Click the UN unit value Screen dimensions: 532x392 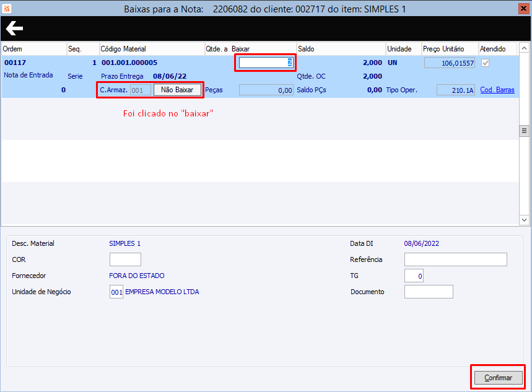[x=392, y=63]
